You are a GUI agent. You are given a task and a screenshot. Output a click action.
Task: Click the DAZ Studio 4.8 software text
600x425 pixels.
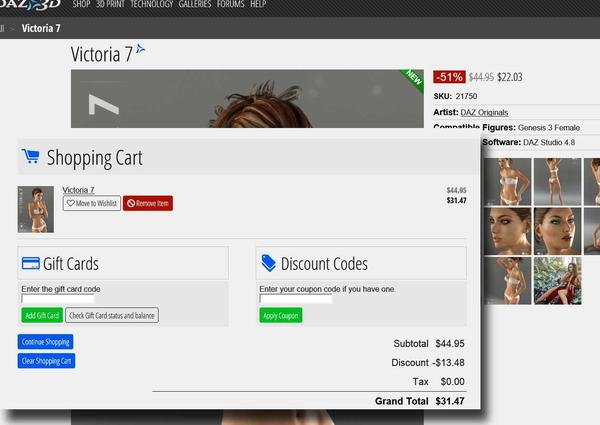click(x=549, y=142)
